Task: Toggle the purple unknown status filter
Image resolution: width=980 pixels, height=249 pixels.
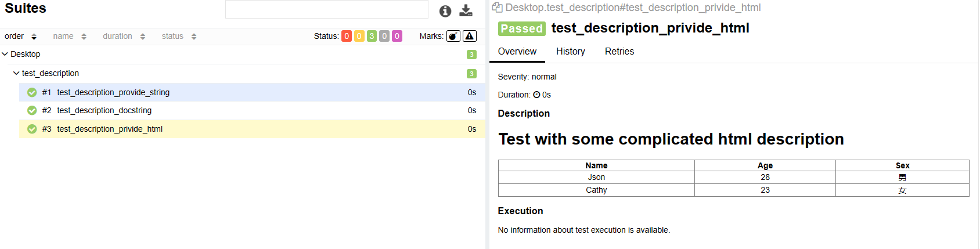Action: [397, 36]
